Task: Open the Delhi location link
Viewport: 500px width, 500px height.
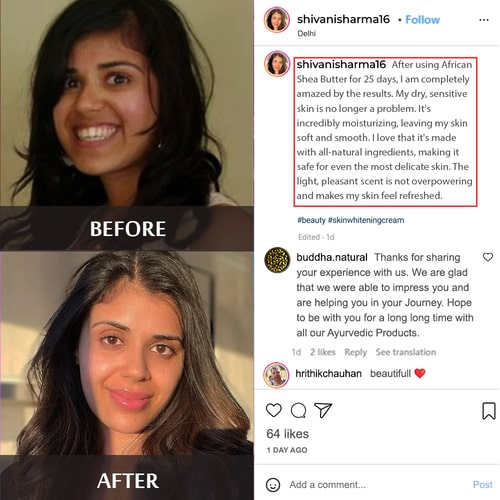Action: click(x=306, y=33)
